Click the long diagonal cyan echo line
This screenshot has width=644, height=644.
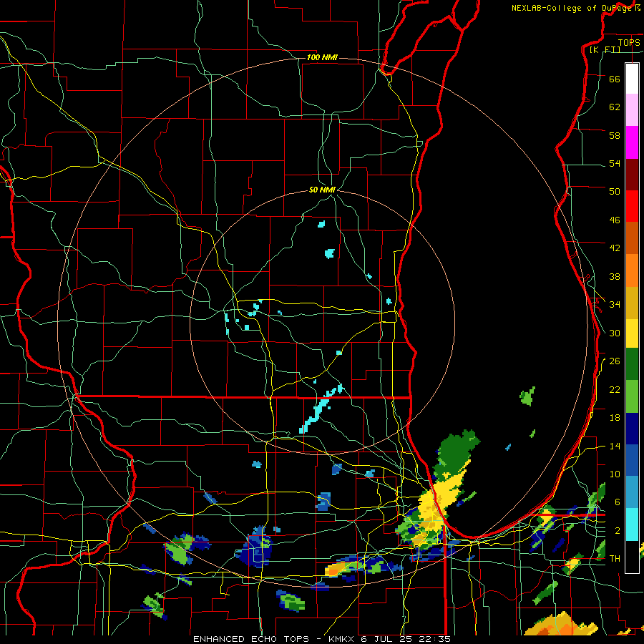click(x=321, y=409)
